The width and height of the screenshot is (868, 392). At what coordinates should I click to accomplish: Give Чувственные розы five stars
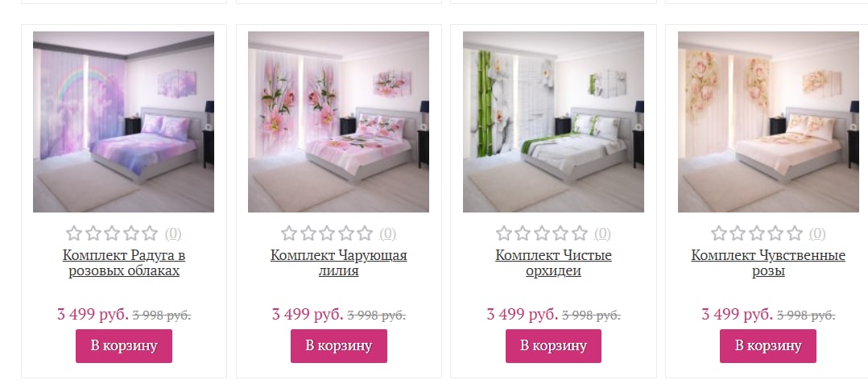pyautogui.click(x=795, y=233)
